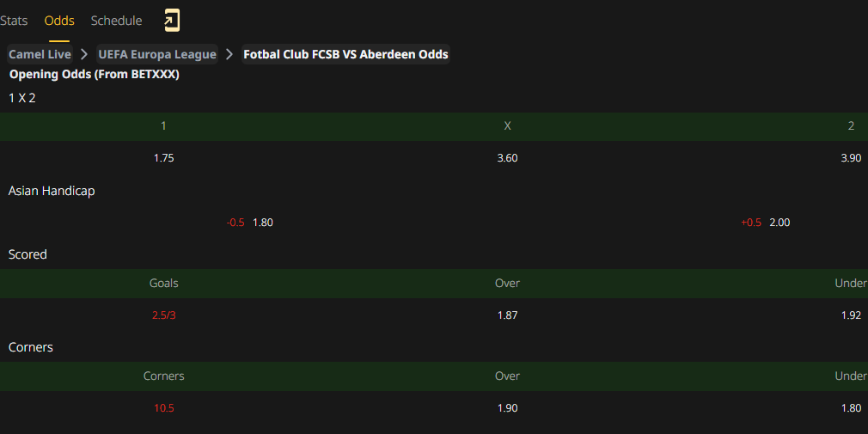This screenshot has width=868, height=434.
Task: Click first breadcrumb chevron after Camel Live
Action: (x=84, y=54)
